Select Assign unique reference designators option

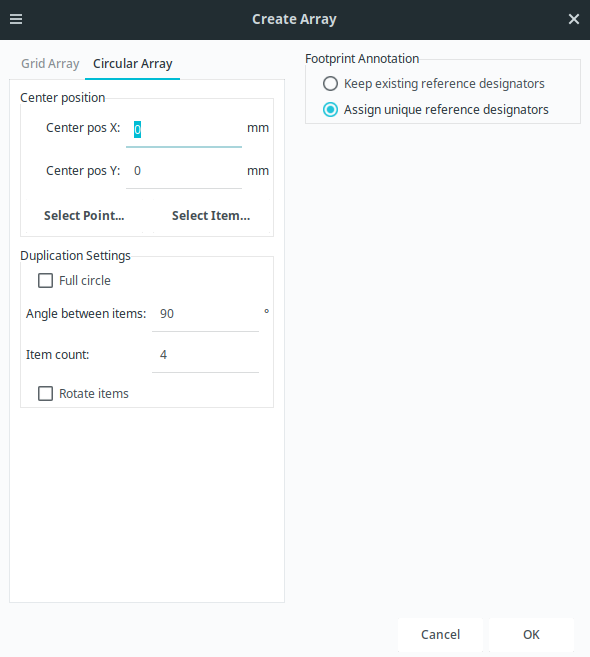coord(330,110)
